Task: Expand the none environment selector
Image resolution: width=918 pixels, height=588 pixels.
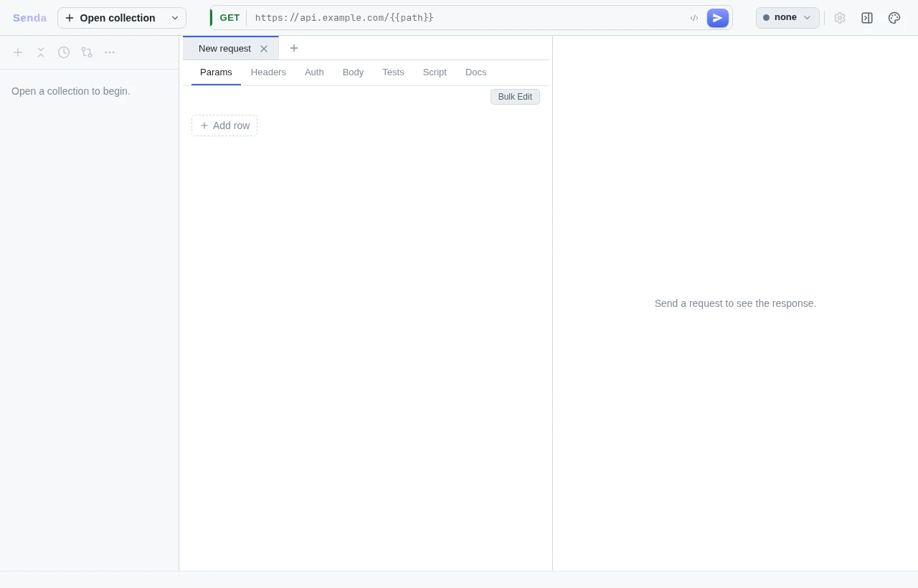Action: click(787, 18)
